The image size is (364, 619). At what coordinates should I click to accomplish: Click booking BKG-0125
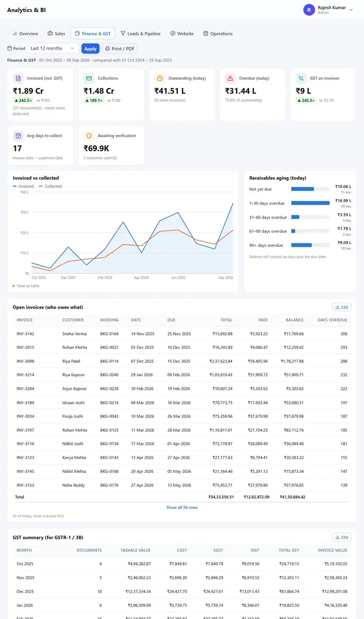pos(110,430)
